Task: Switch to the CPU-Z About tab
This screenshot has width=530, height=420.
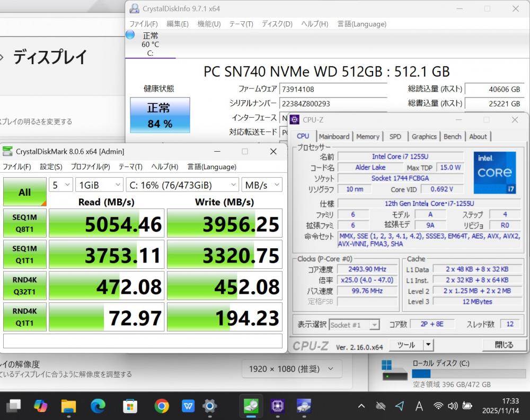Action: point(478,137)
